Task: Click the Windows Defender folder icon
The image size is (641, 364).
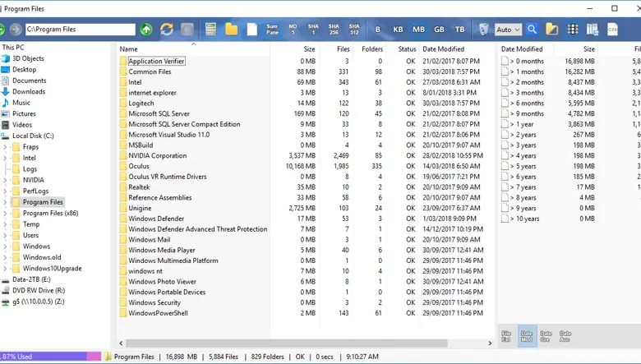Action: click(x=123, y=219)
